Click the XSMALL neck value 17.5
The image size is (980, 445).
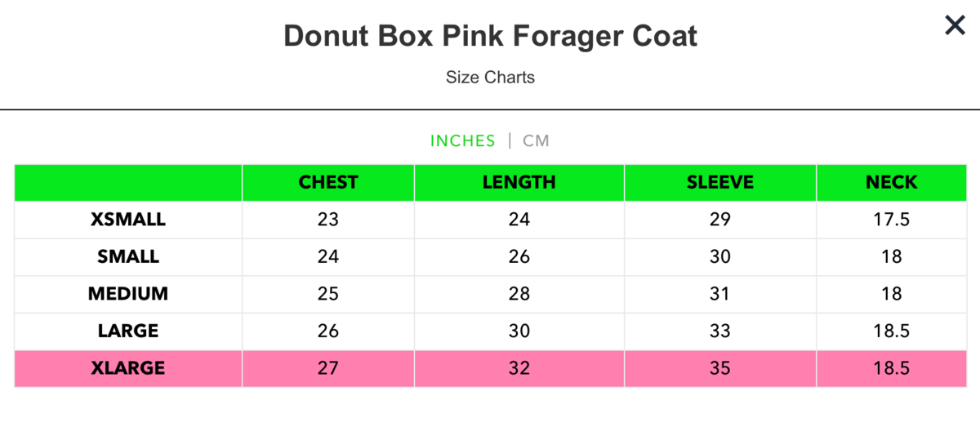pyautogui.click(x=892, y=220)
